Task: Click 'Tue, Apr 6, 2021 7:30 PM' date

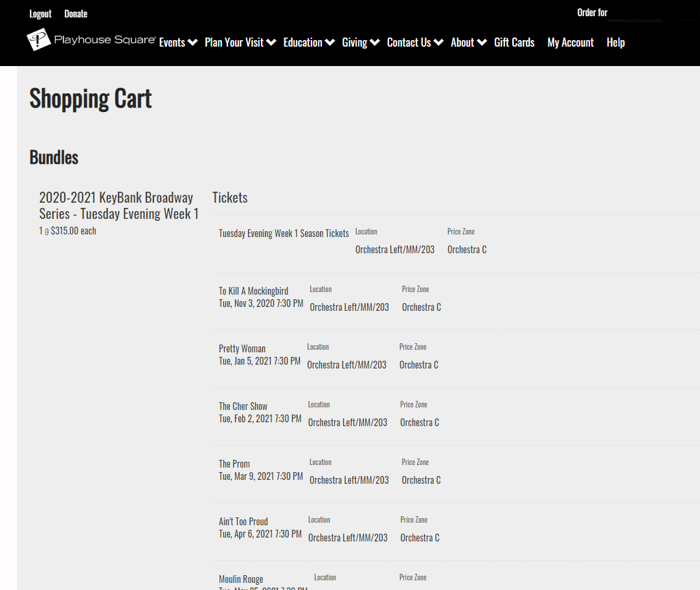Action: point(260,534)
